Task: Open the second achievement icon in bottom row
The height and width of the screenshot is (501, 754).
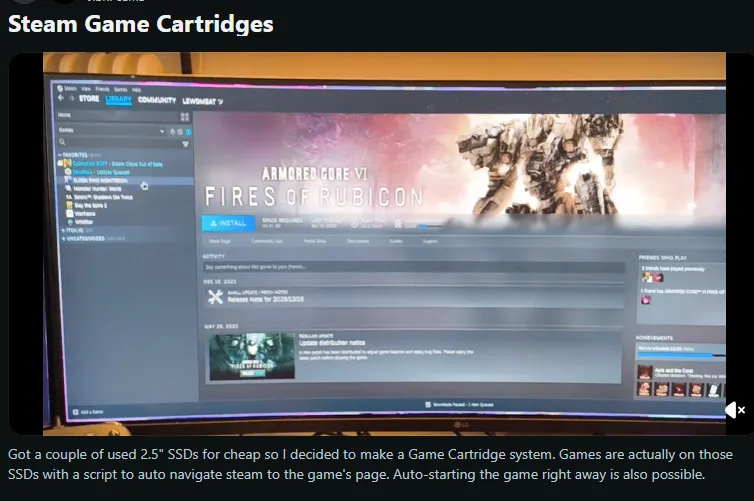Action: [662, 389]
